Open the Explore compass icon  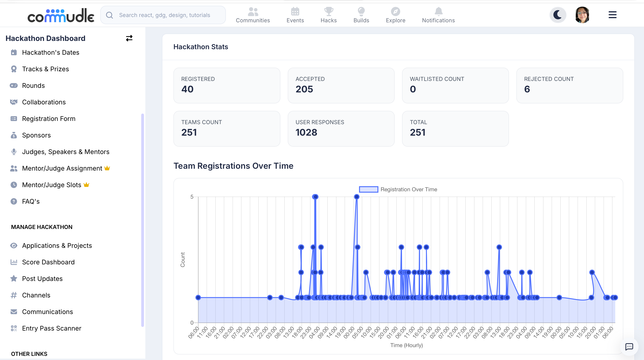[x=395, y=11]
